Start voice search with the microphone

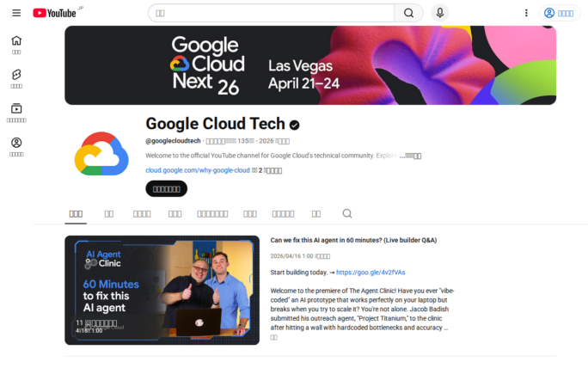[x=439, y=13]
